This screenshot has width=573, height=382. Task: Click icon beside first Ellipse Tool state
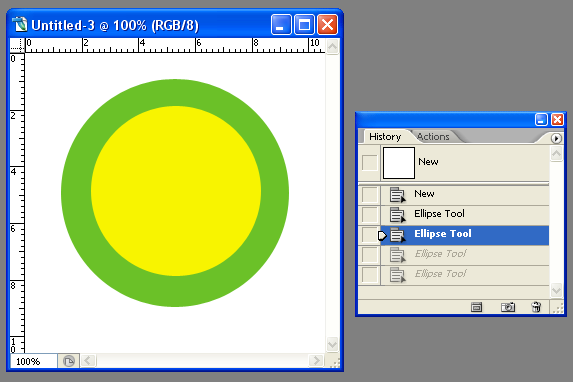[x=398, y=215]
